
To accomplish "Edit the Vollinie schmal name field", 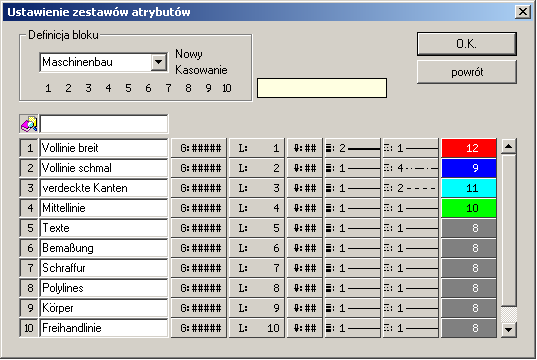I will click(x=104, y=168).
